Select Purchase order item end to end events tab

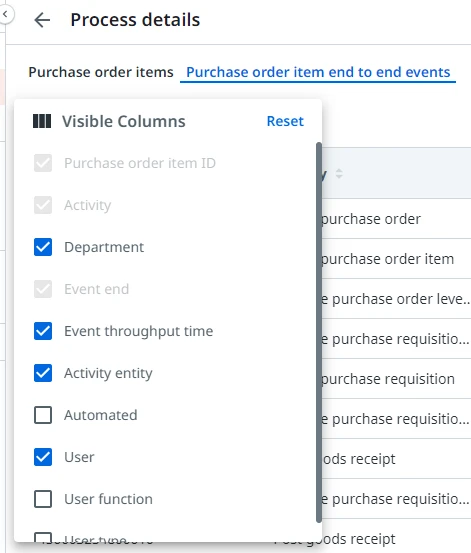click(x=318, y=72)
